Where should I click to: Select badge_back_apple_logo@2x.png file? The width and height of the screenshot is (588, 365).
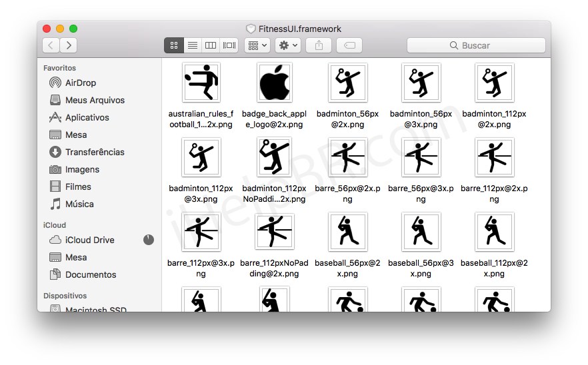coord(275,83)
